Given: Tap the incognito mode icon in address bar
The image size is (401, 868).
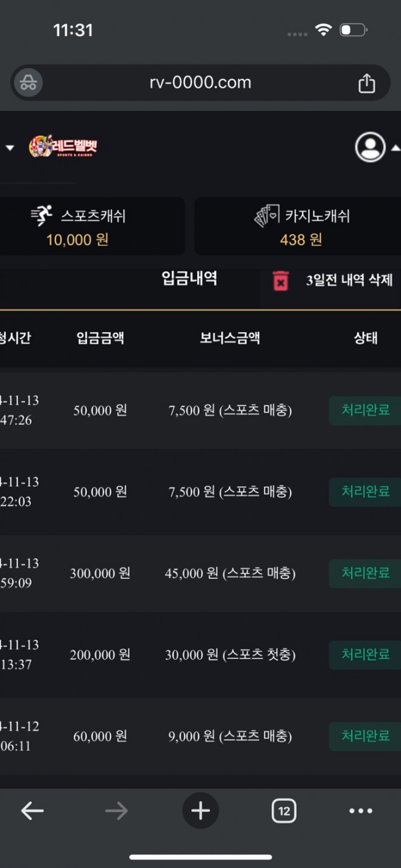Looking at the screenshot, I should (x=28, y=83).
